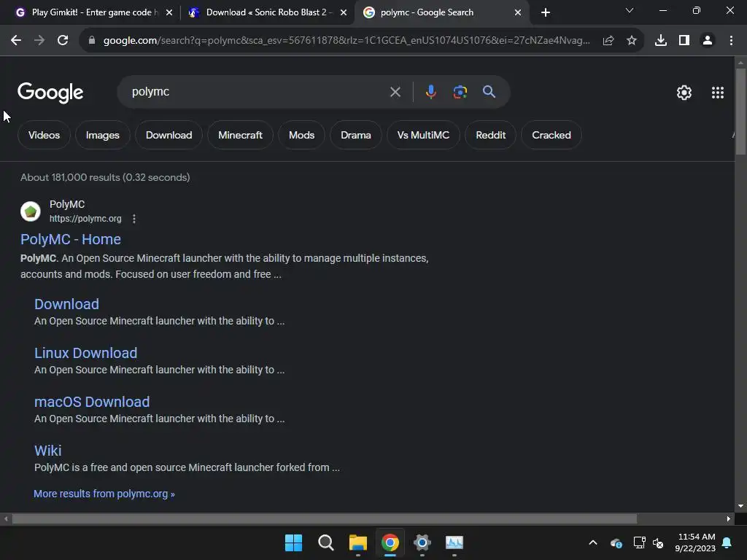Open the Chrome profile menu

(708, 41)
